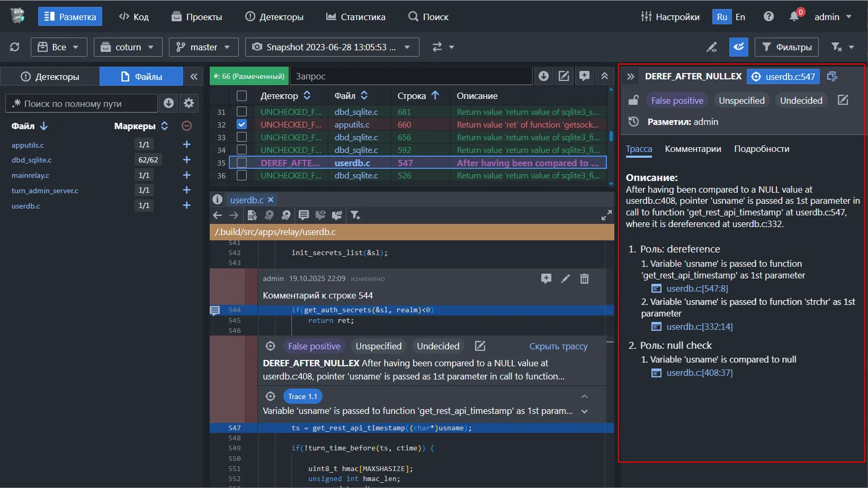868x488 pixels.
Task: Check the checkbox for row 35 userdb.c
Action: 241,163
